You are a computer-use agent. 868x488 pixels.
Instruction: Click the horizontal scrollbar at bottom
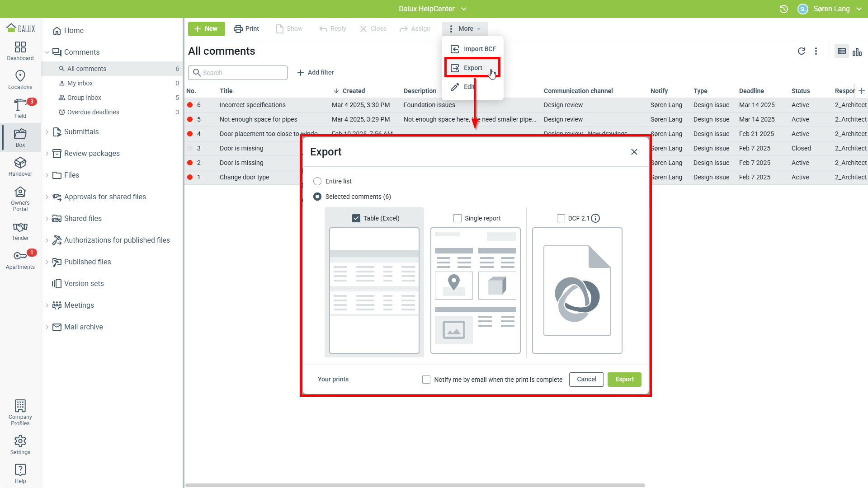point(415,485)
